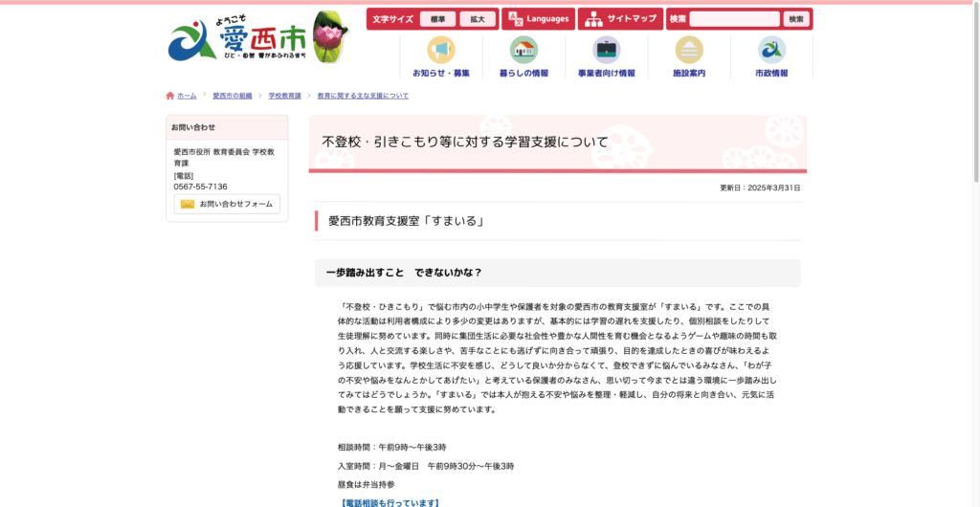Click the subheading 一歩踏み出すこと できないかな？
Screen dimensions: 980x507
[404, 273]
